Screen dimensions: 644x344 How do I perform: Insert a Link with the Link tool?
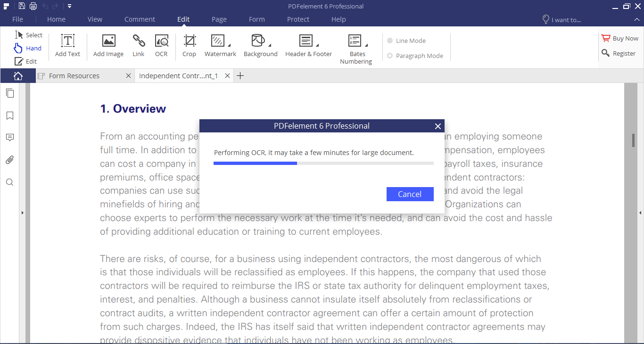(139, 45)
